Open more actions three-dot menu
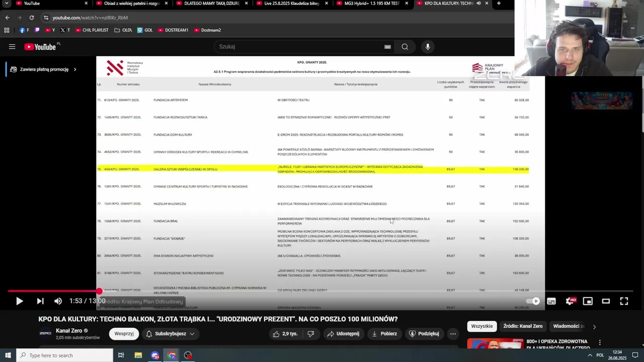644x362 pixels. click(x=453, y=334)
